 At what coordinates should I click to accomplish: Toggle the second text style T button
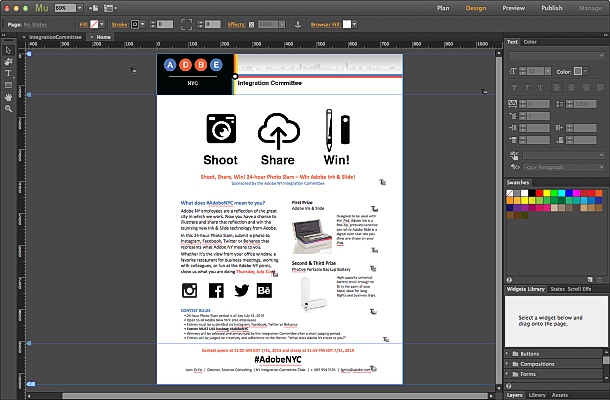click(x=527, y=88)
